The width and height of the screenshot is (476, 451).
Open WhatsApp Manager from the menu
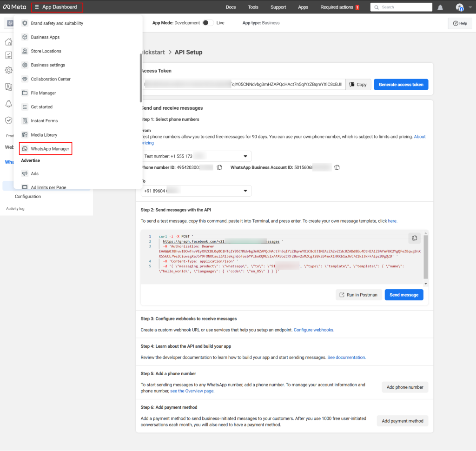(x=46, y=148)
